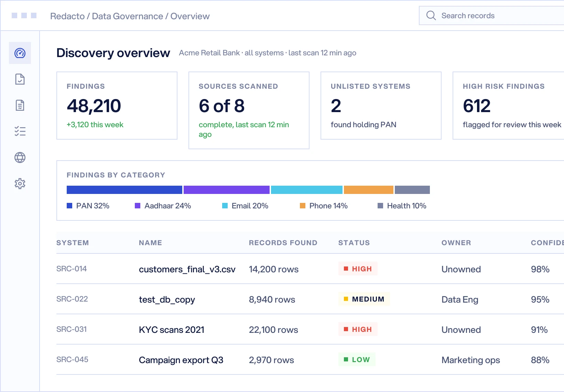Screen dimensions: 564x392
Task: Go to Data Governance breadcrumb
Action: point(128,16)
